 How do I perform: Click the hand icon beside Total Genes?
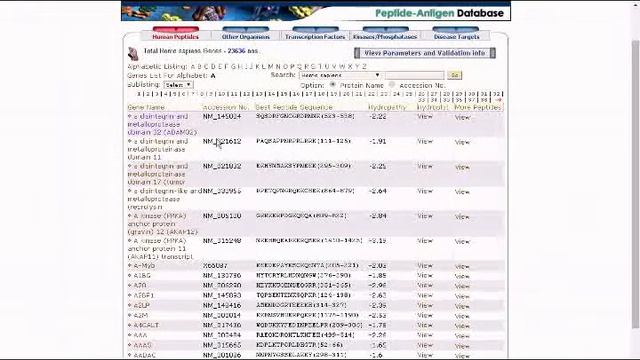coord(133,53)
